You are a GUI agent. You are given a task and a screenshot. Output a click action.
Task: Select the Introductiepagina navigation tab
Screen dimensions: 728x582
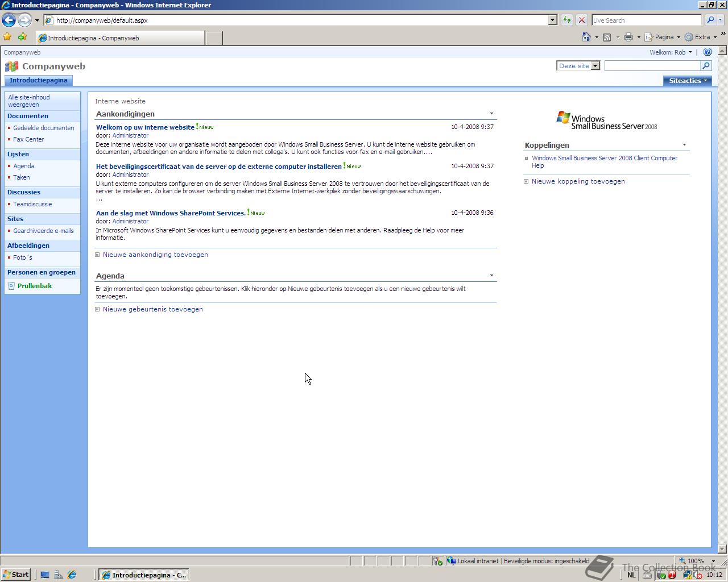pyautogui.click(x=38, y=80)
